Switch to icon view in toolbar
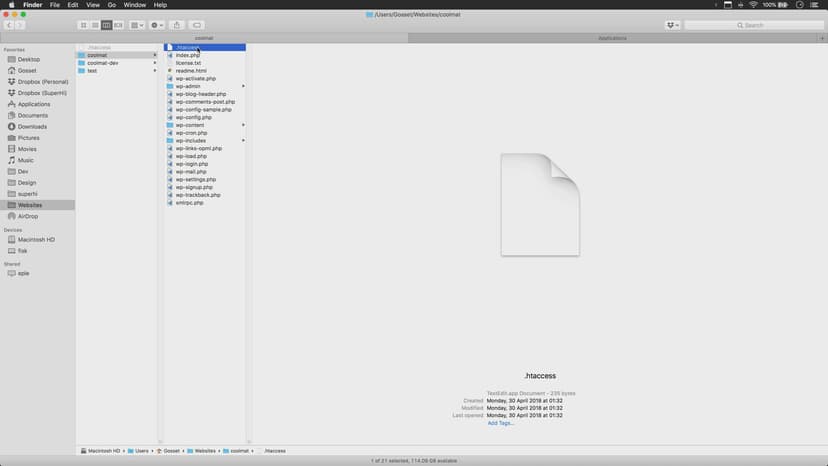The image size is (828, 466). coord(84,25)
